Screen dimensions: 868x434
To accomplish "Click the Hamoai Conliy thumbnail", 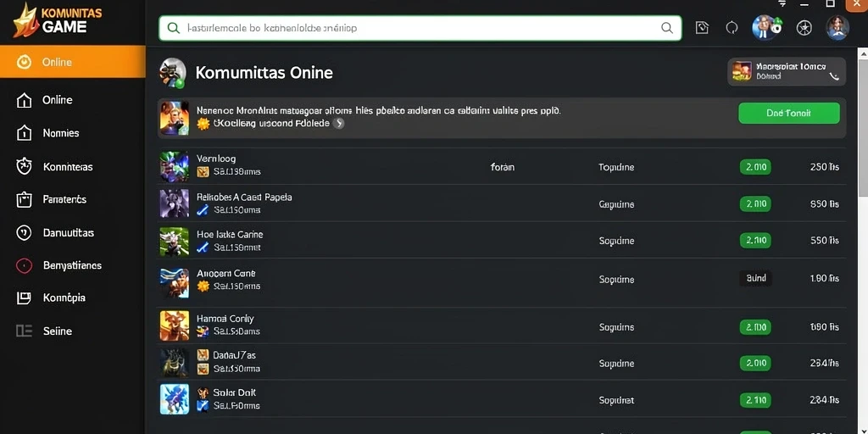I will coord(175,325).
